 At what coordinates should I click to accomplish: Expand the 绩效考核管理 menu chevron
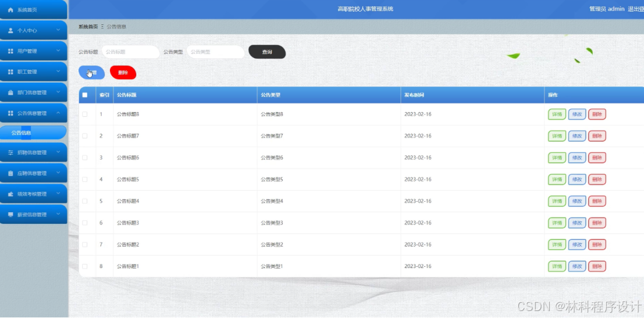[58, 194]
